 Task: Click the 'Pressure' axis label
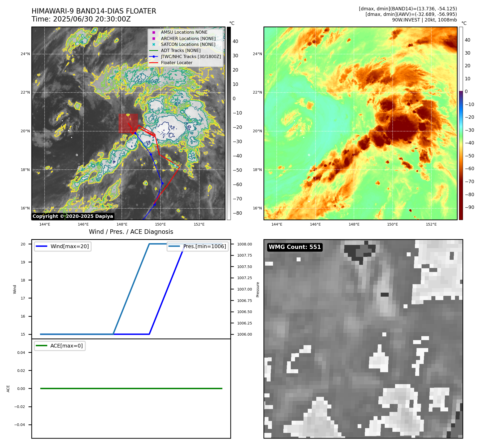tap(258, 289)
